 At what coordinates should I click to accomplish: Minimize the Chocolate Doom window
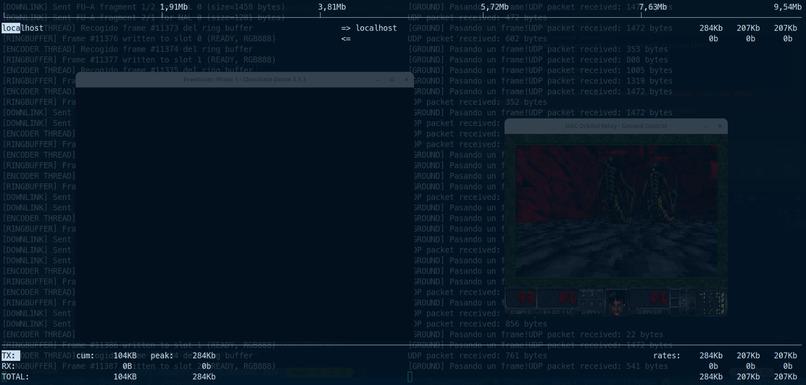click(x=378, y=80)
